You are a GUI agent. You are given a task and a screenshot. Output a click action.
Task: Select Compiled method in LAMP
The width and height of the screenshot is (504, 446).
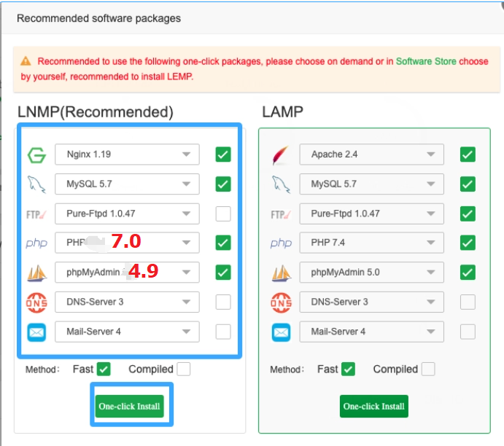click(428, 369)
